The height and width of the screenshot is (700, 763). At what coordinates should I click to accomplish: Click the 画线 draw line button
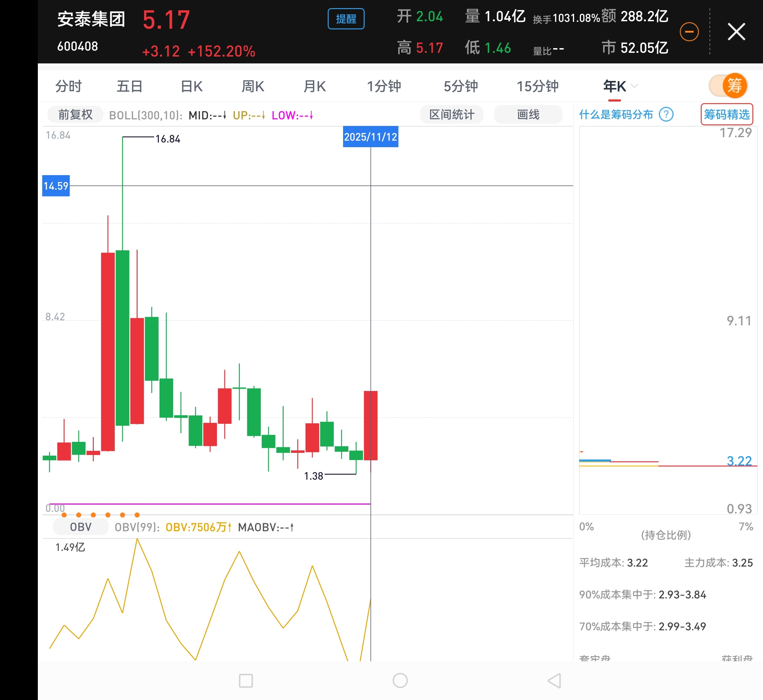coord(528,115)
